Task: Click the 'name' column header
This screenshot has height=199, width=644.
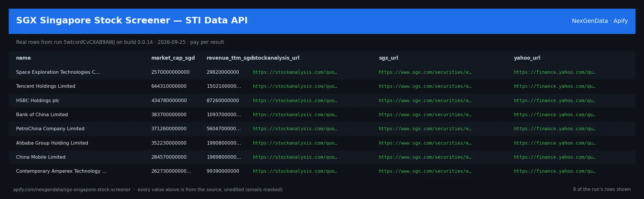Action: click(x=23, y=58)
